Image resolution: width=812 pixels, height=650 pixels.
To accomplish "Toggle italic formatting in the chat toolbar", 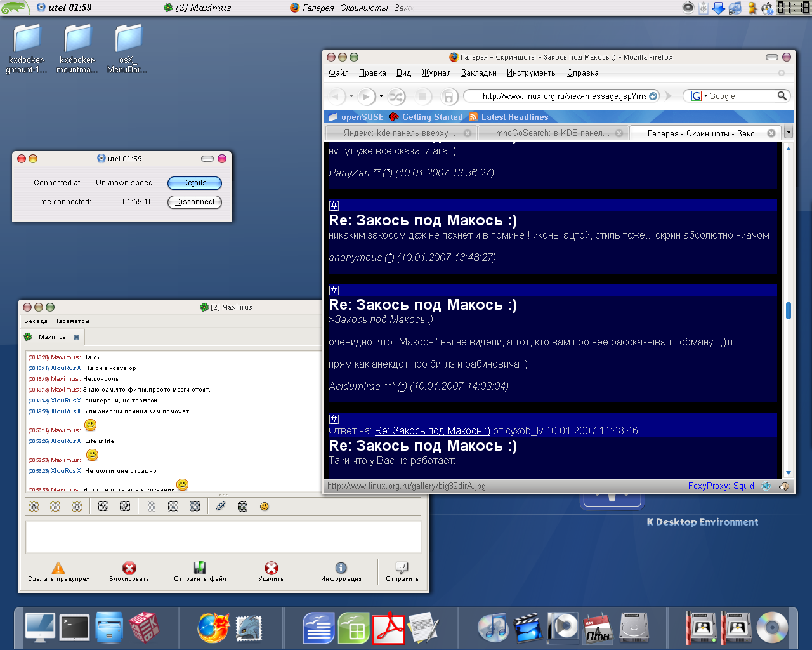I will [x=55, y=507].
